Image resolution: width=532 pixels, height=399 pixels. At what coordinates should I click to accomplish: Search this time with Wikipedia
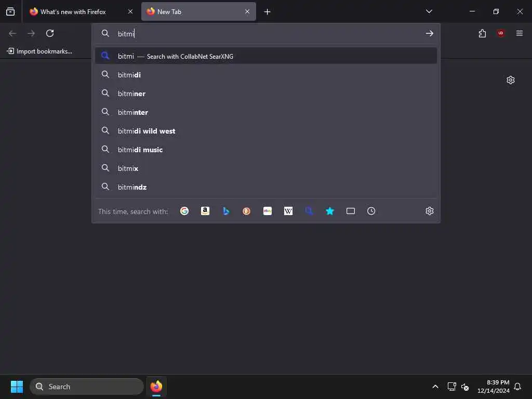pyautogui.click(x=288, y=211)
